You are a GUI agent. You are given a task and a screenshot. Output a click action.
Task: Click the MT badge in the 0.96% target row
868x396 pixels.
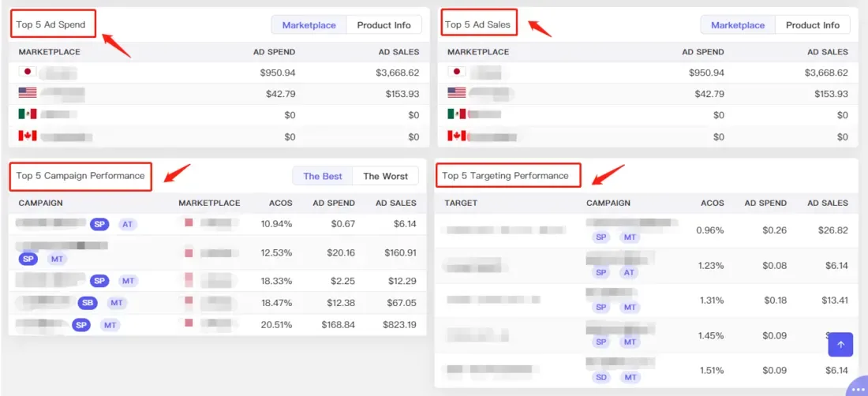click(x=630, y=237)
